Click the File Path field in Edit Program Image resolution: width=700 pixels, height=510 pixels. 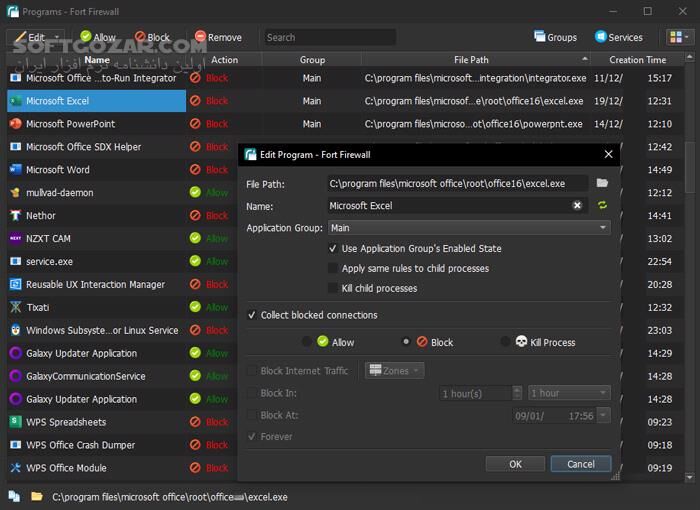[x=458, y=184]
